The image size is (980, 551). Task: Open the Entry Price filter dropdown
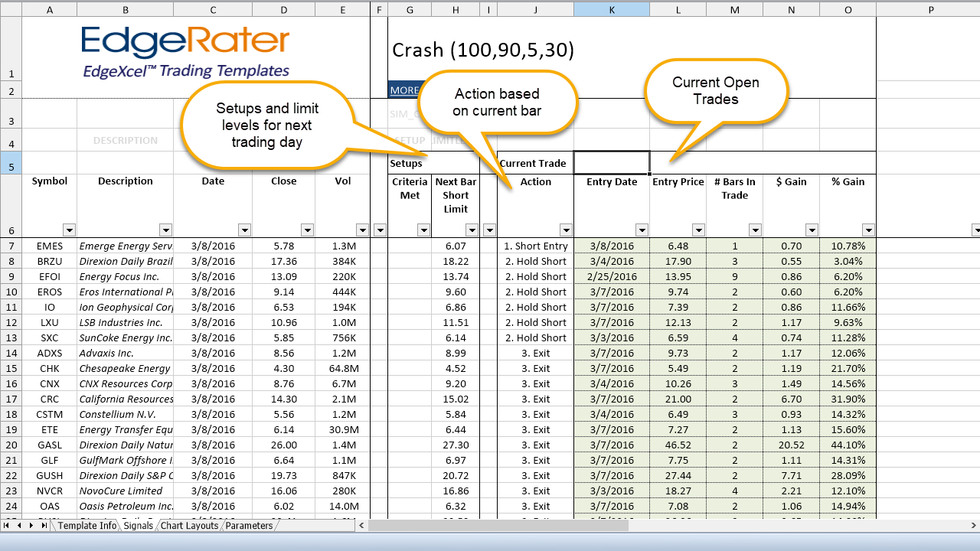698,230
